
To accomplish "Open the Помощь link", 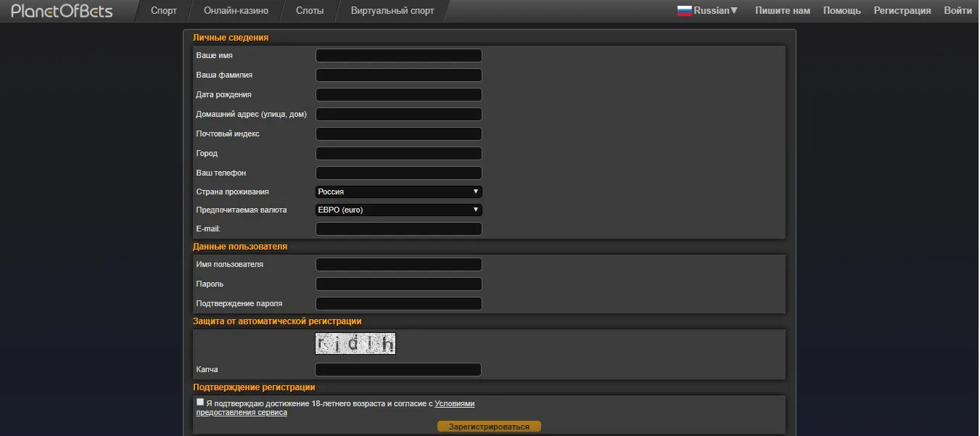I will click(x=842, y=11).
